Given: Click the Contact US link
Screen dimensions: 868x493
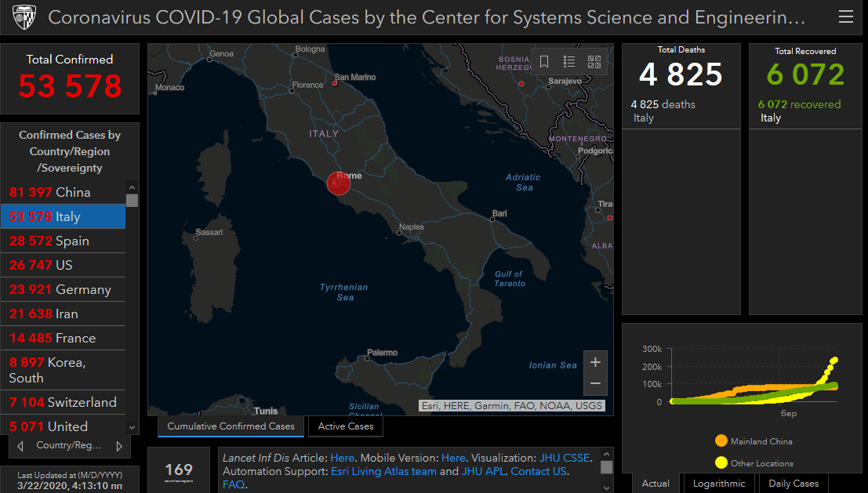Looking at the screenshot, I should point(539,471).
